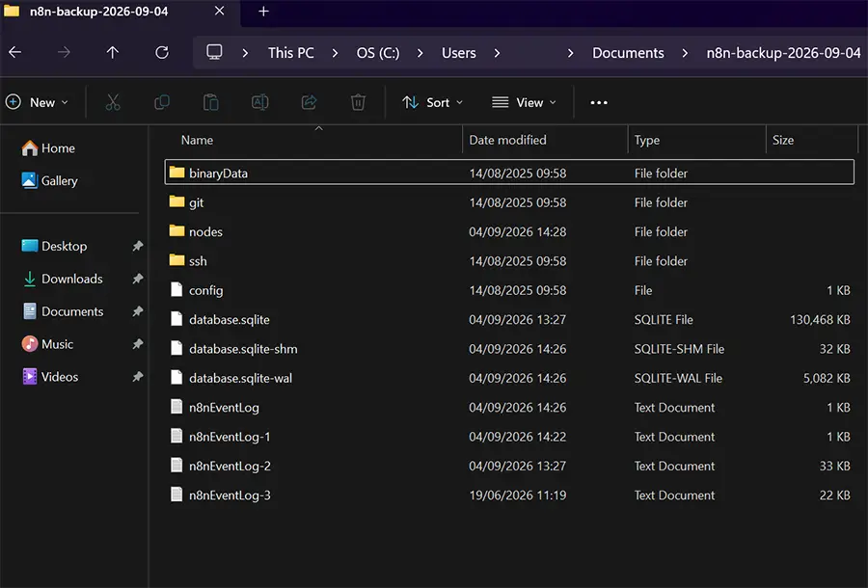Select the database.sqlite-shm file
This screenshot has height=588, width=868.
coord(509,349)
